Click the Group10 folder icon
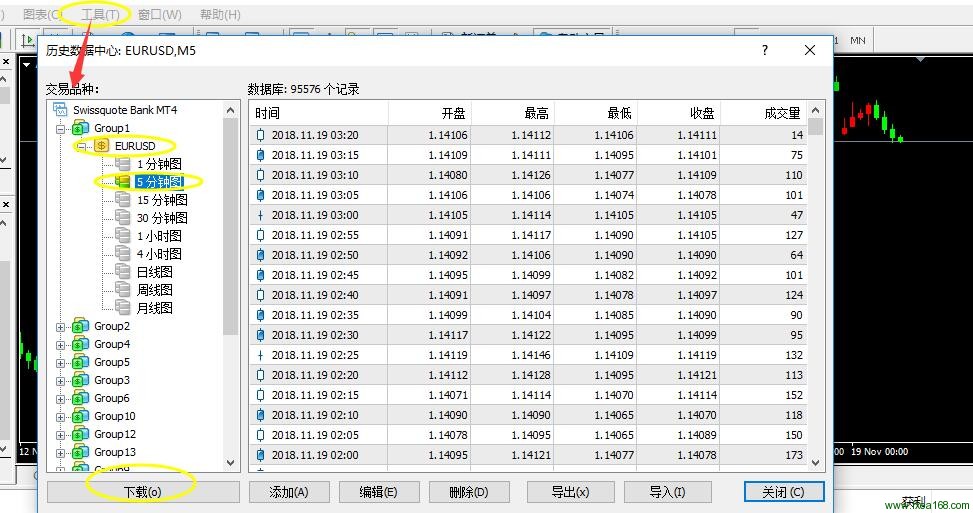973x513 pixels. (81, 416)
